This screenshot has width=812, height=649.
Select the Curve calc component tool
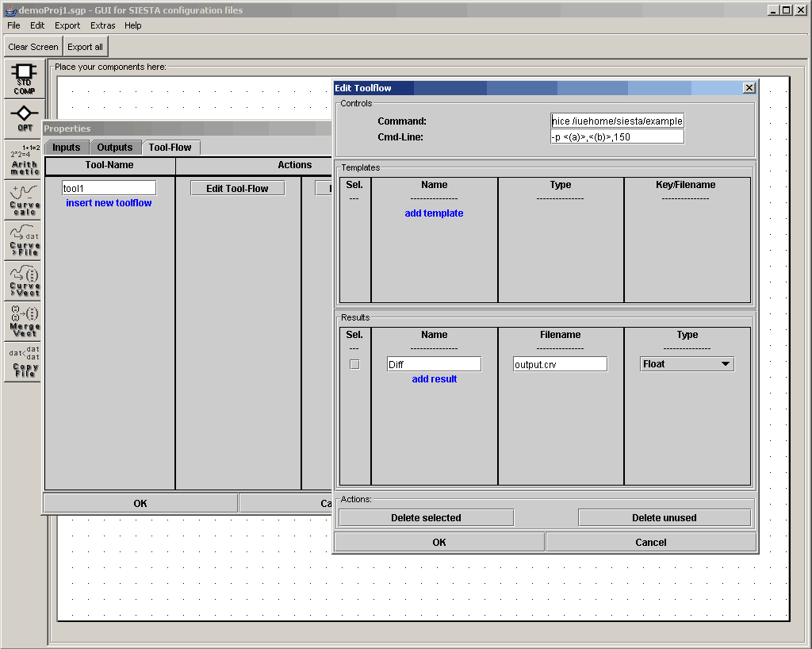pyautogui.click(x=25, y=200)
